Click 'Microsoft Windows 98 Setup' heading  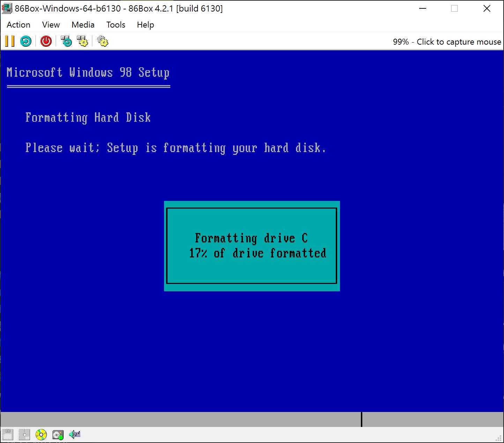click(x=88, y=72)
